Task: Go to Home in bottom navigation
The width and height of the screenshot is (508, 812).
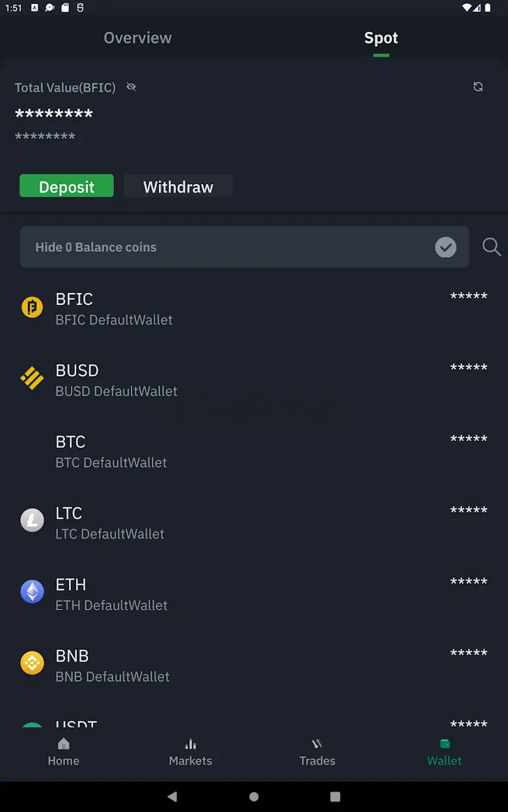Action: pyautogui.click(x=63, y=752)
